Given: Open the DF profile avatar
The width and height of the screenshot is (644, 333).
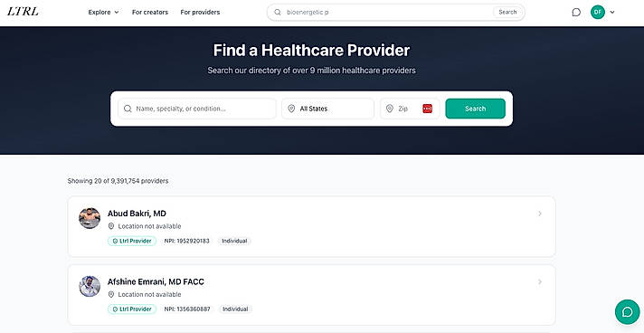Looking at the screenshot, I should [x=598, y=13].
